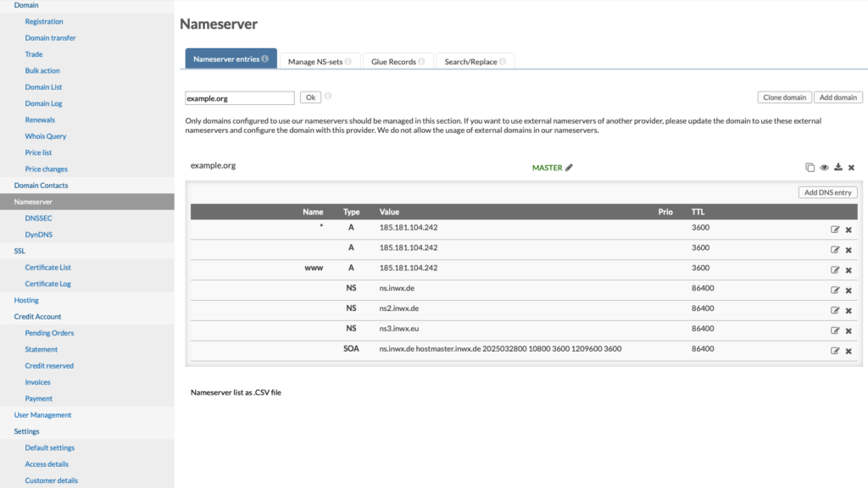Preview example.org zone with the eye icon
This screenshot has height=488, width=868.
click(x=824, y=167)
